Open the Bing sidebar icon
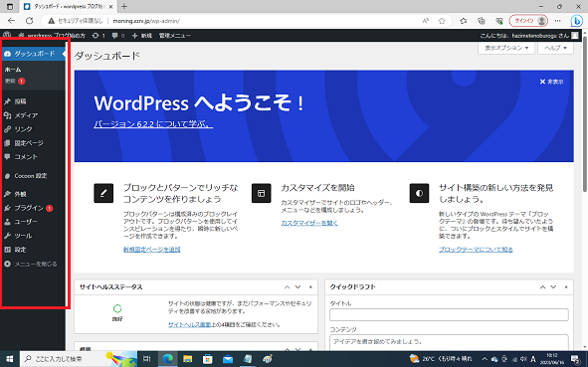588x367 pixels. (x=577, y=21)
